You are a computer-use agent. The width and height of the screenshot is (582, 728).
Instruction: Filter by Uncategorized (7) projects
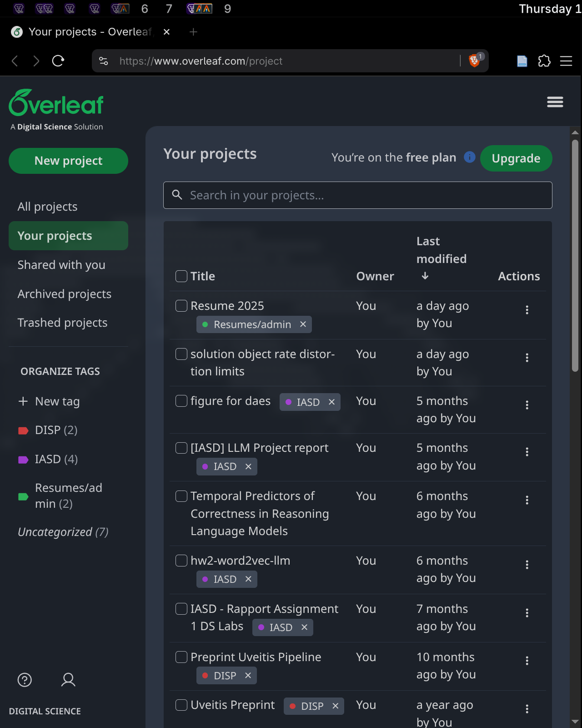point(63,532)
